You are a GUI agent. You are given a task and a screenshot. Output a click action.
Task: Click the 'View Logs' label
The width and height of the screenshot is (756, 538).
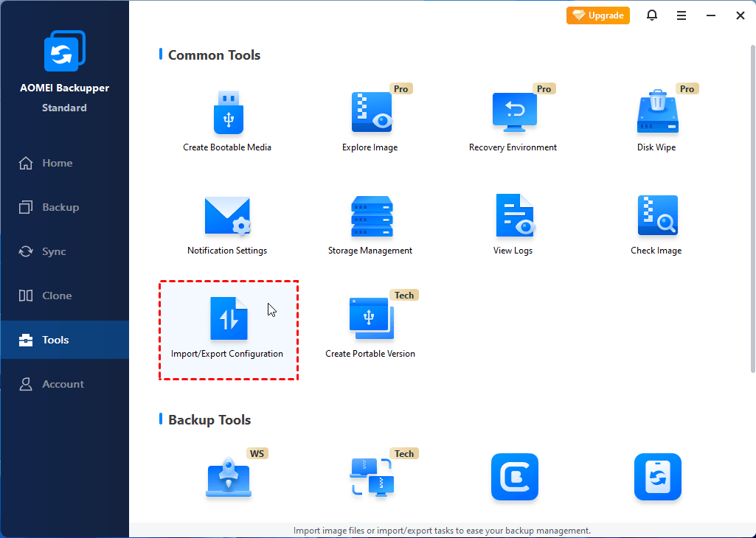point(513,251)
